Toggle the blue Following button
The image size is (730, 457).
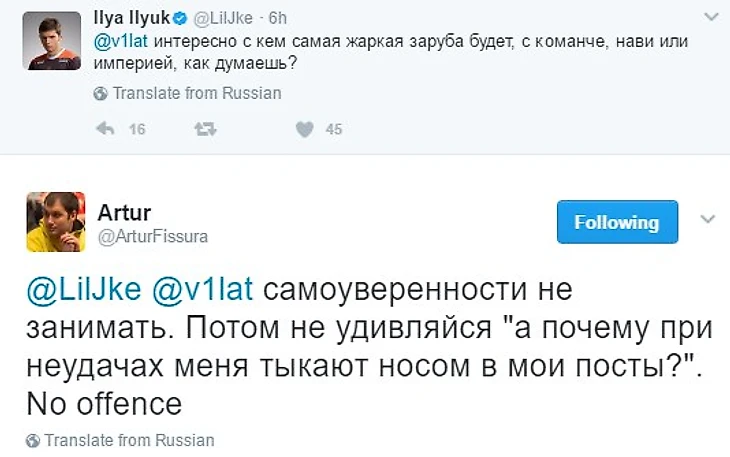[x=617, y=222]
